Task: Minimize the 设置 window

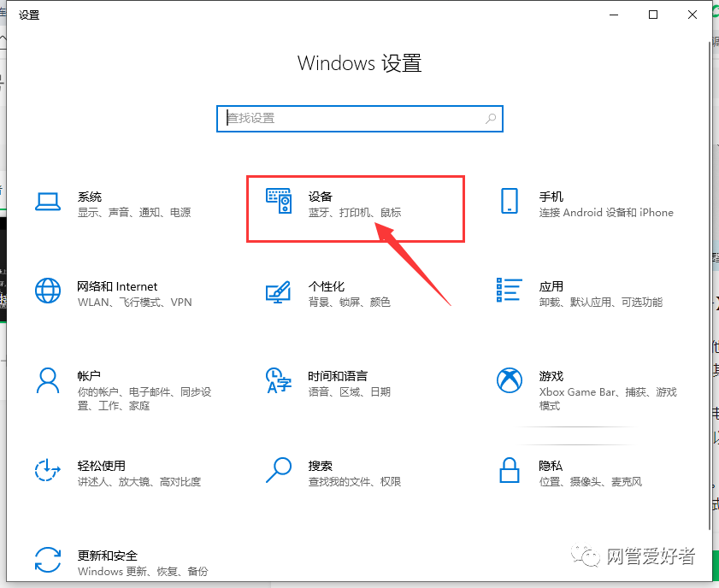Action: (x=614, y=15)
